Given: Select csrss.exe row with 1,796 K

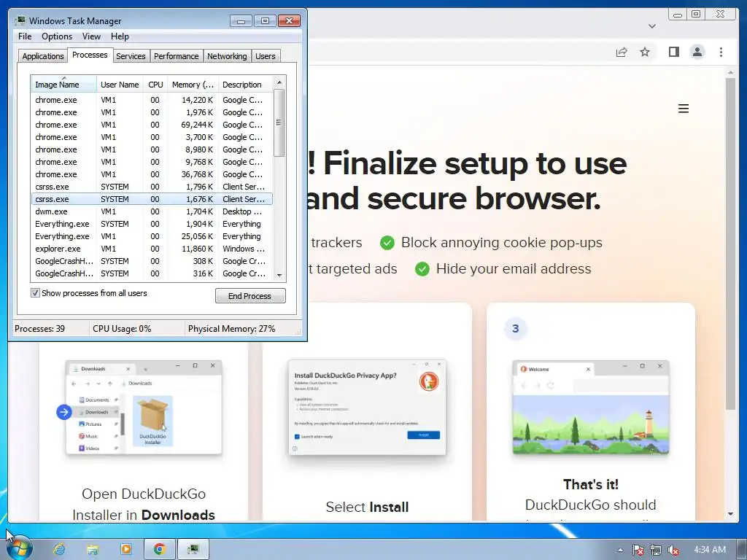Looking at the screenshot, I should [x=152, y=187].
